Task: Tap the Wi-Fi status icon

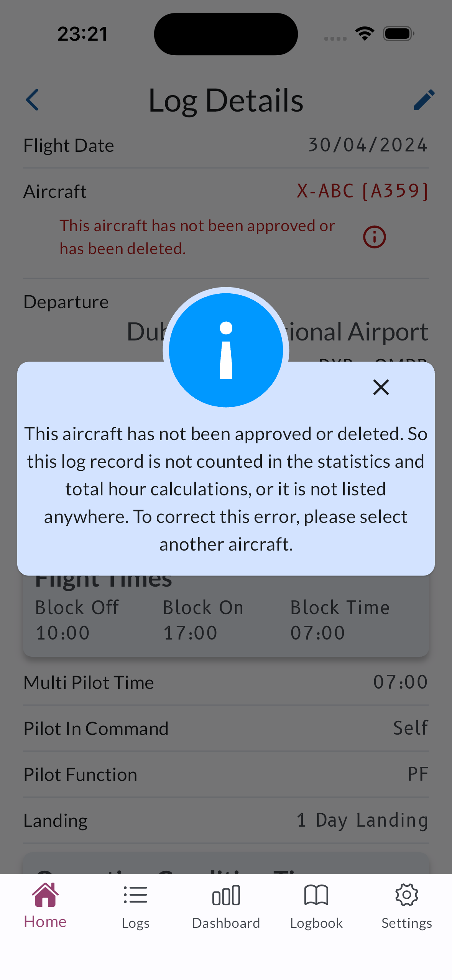Action: [x=365, y=34]
